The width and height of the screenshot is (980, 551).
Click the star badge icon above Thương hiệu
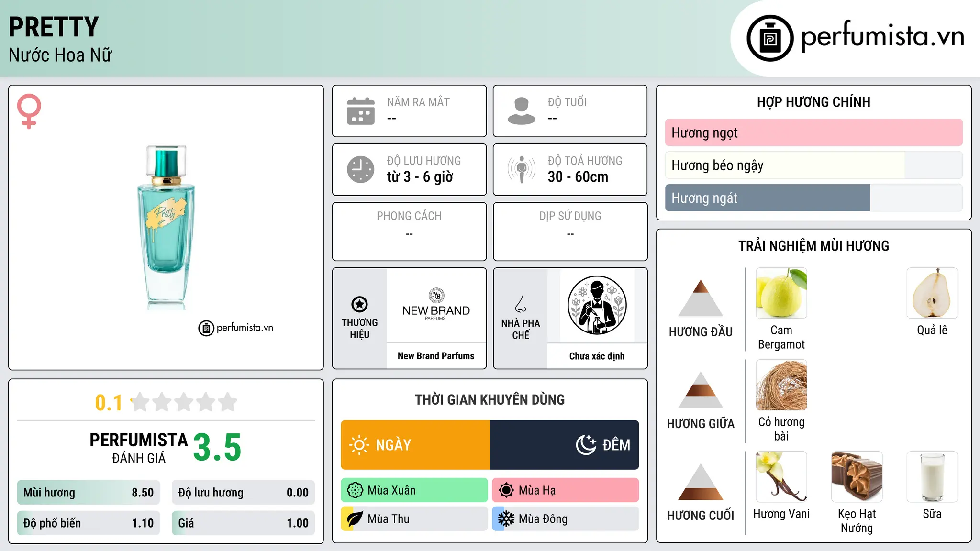[x=359, y=304]
